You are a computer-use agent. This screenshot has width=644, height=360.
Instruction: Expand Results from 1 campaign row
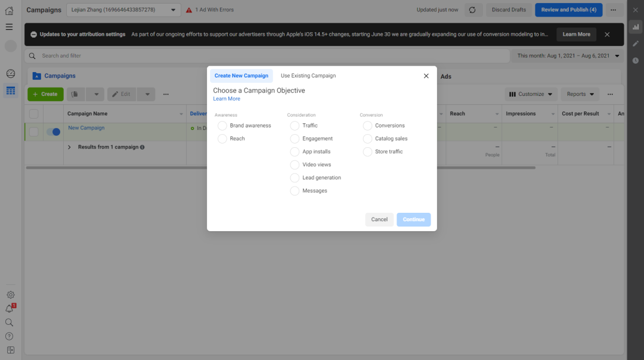click(69, 147)
